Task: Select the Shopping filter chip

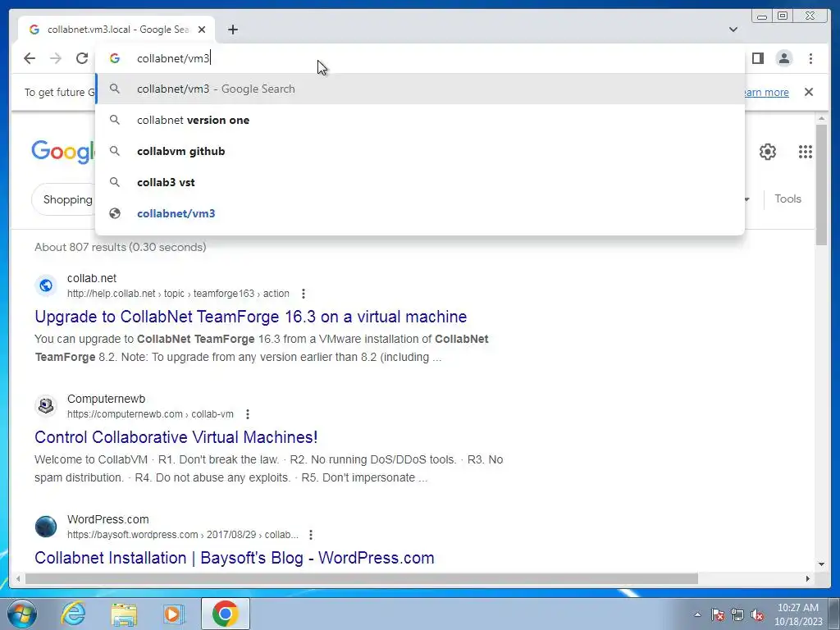Action: tap(64, 199)
